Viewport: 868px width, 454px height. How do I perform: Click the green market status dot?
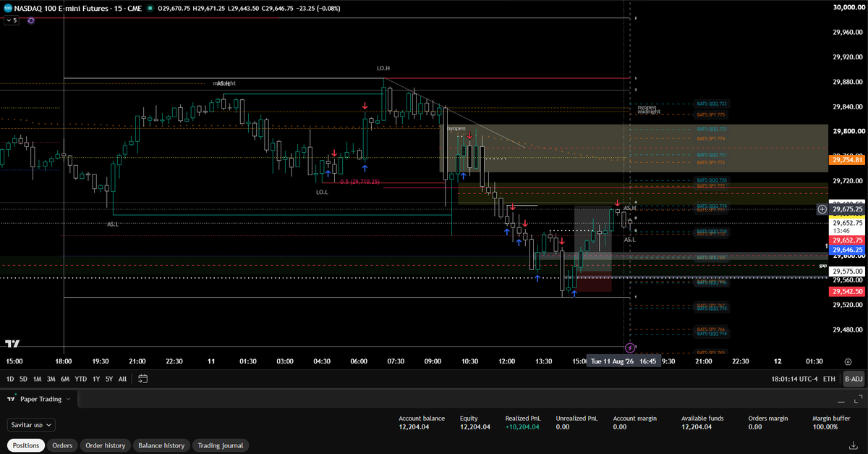point(150,9)
